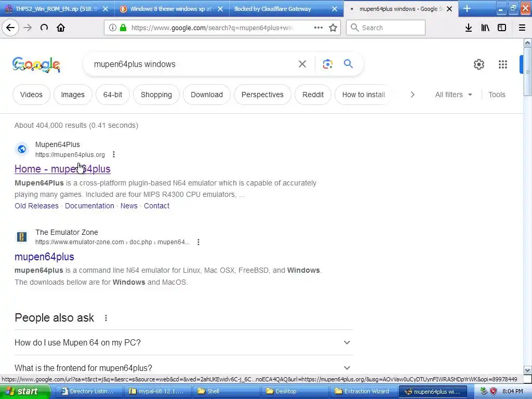Viewport: 532px width, 399px height.
Task: Click the Google holiday logo
Action: pos(36,64)
